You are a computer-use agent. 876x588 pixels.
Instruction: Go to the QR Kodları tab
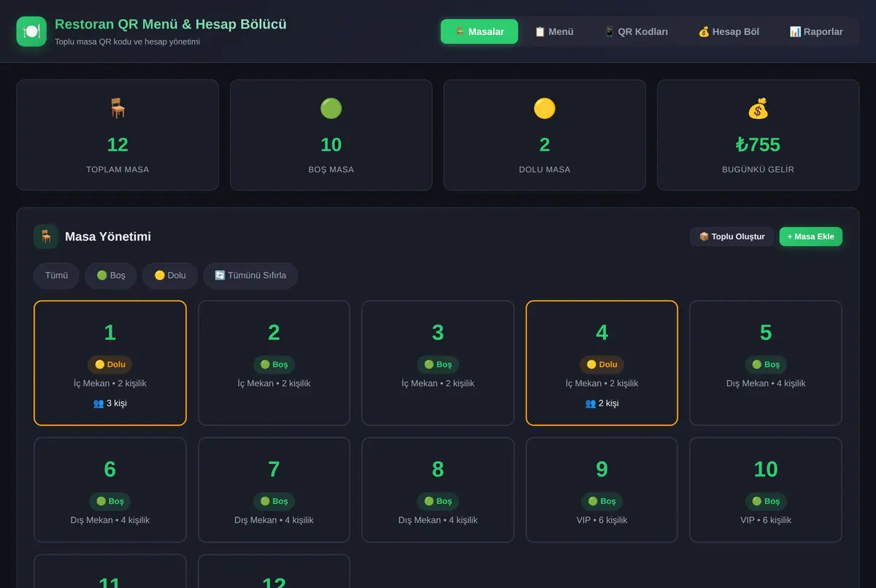(636, 31)
